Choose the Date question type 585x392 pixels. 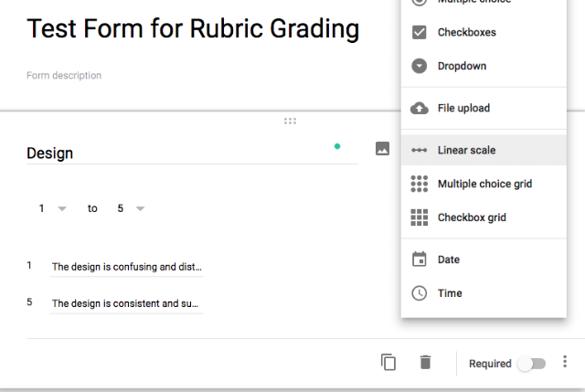click(484, 260)
